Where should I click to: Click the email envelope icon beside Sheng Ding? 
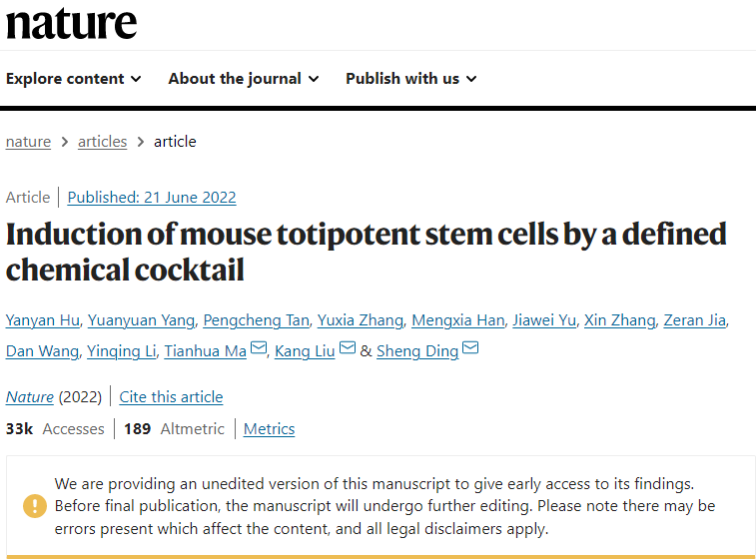(470, 348)
